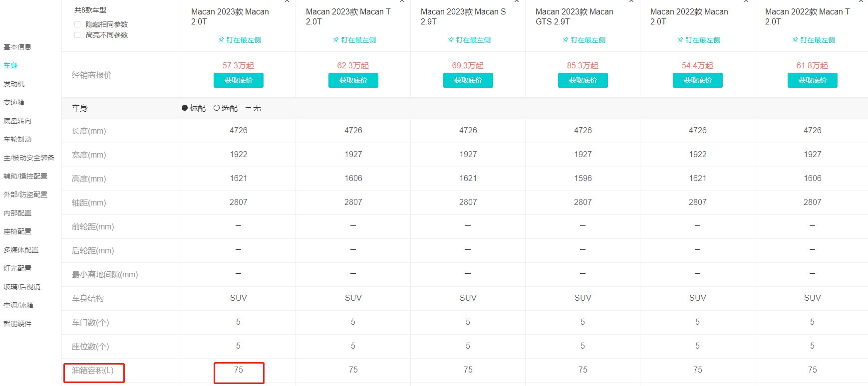The image size is (868, 386).
Task: Get lowest price for 57.3万起 model
Action: [239, 80]
